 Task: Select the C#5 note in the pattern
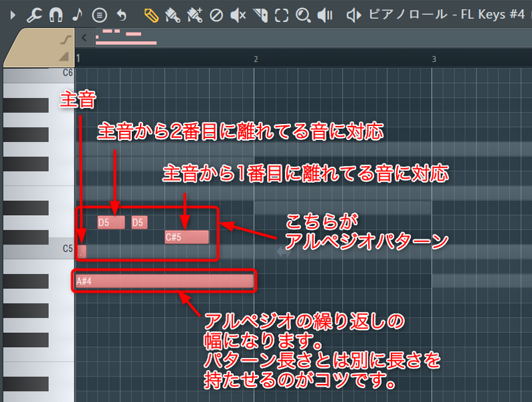point(187,237)
